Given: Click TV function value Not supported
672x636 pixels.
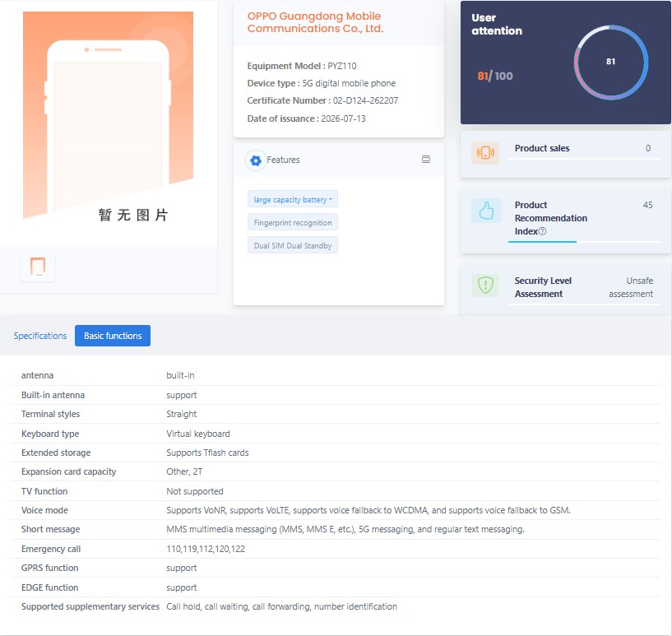Looking at the screenshot, I should tap(195, 491).
